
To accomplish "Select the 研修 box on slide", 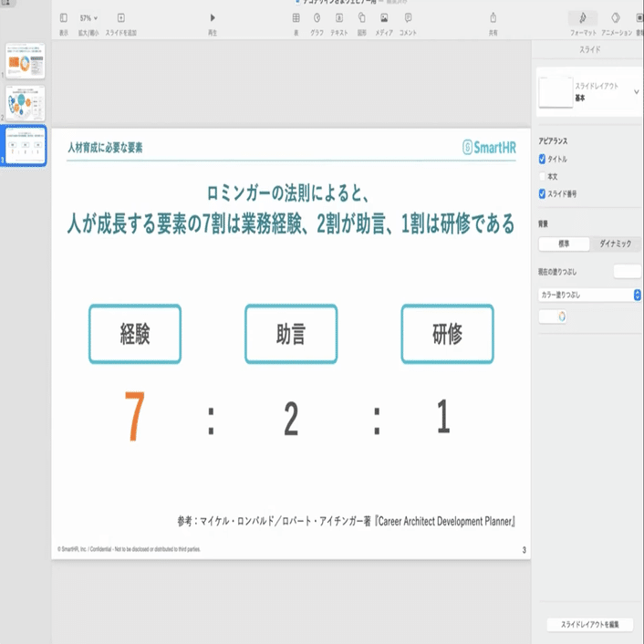I will (447, 334).
